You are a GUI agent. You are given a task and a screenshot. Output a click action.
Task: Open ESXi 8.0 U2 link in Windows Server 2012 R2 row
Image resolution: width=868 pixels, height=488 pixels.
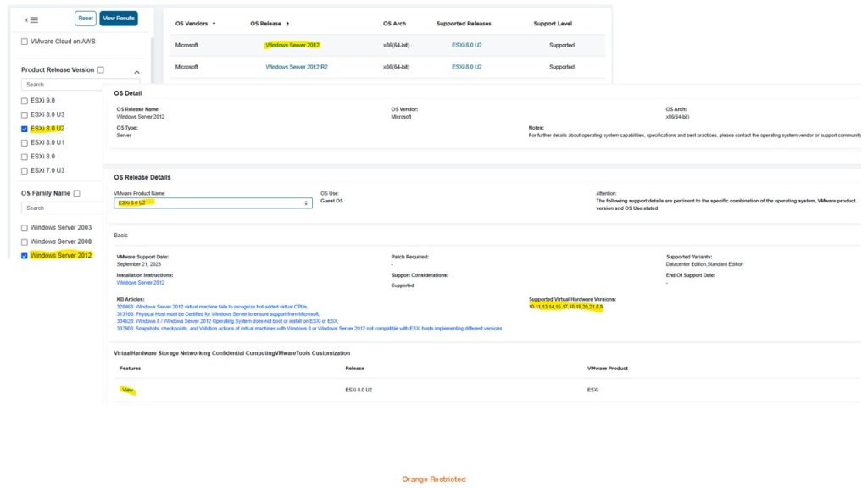467,67
